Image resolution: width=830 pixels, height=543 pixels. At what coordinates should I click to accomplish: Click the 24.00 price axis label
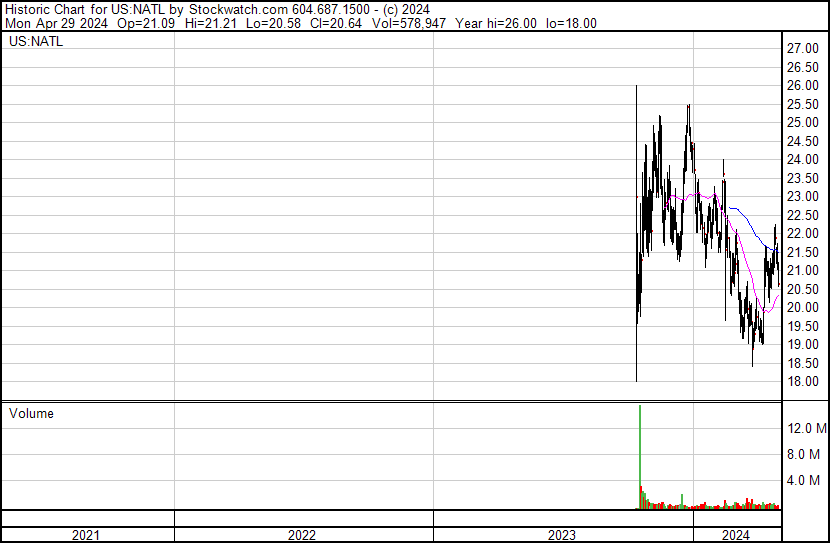coord(802,160)
